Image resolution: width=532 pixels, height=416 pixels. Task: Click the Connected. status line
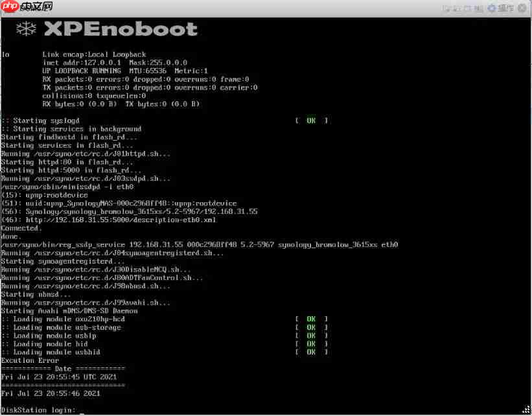click(x=21, y=228)
